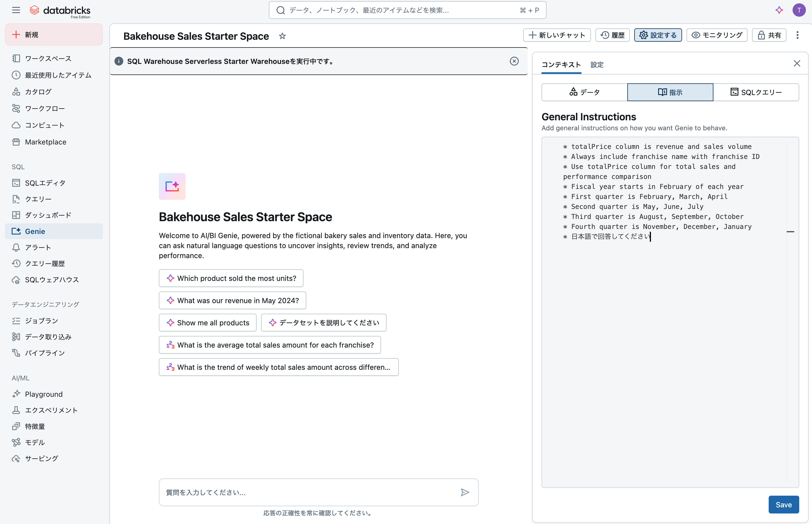Open エクスペリメント in the sidebar
This screenshot has width=812, height=524.
coord(54,410)
